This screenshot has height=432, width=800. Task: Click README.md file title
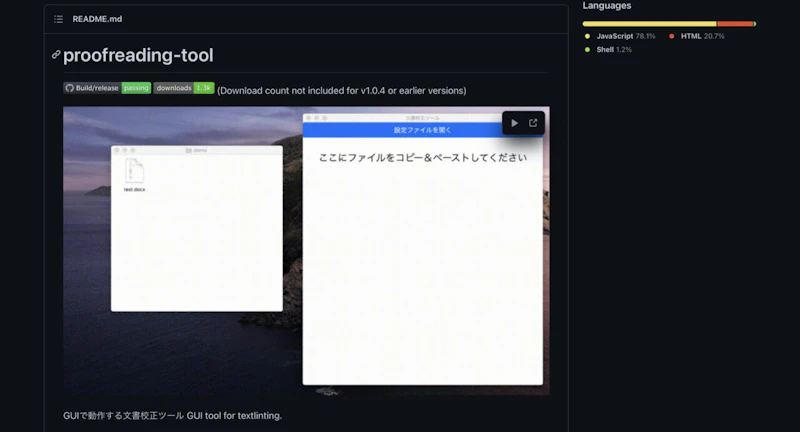[97, 19]
